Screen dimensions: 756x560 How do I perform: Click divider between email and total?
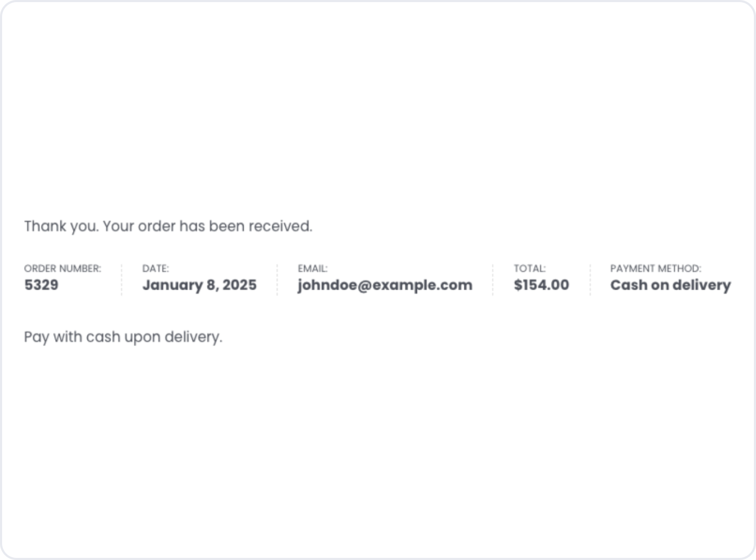click(493, 280)
